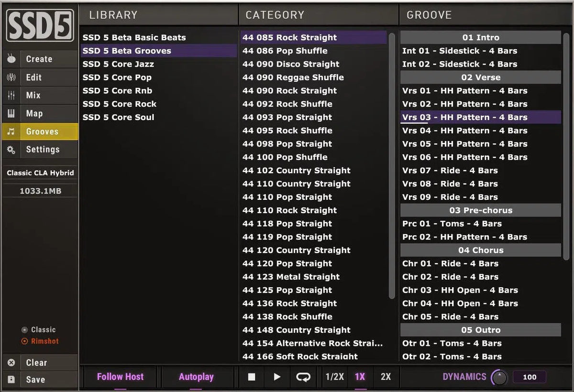Collapse the 04 Chorus groove section
574x392 pixels.
click(x=480, y=250)
